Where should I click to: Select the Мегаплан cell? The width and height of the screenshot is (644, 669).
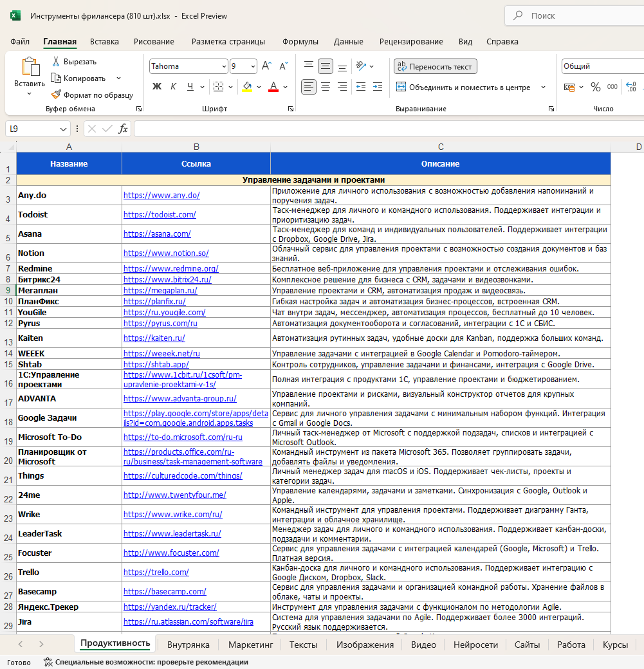click(x=69, y=291)
